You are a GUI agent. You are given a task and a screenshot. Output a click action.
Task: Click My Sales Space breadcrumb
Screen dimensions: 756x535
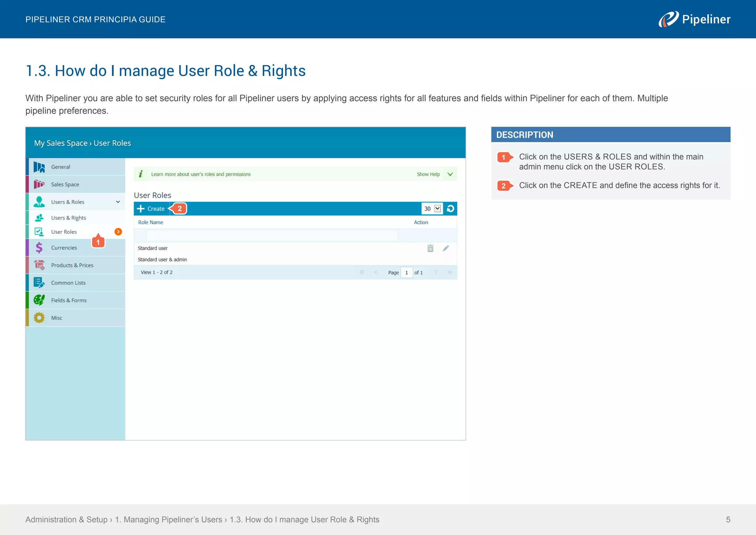pos(61,143)
